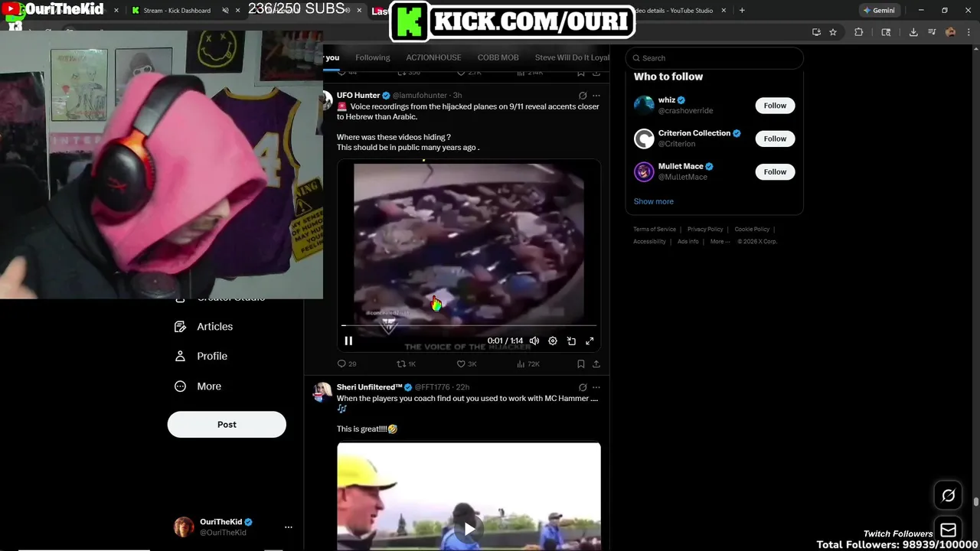Toggle picture-in-picture mode on video

point(571,341)
